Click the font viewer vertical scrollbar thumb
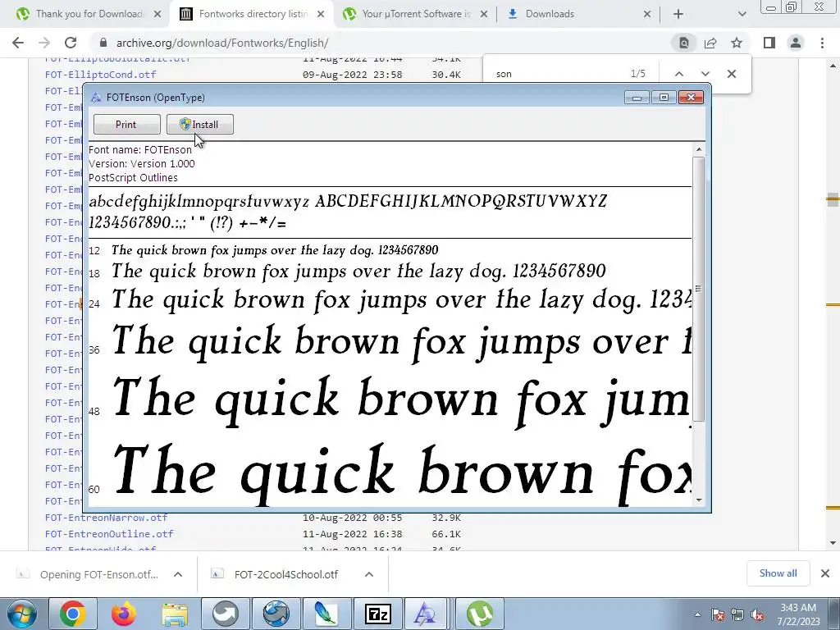The height and width of the screenshot is (630, 840). [x=699, y=290]
